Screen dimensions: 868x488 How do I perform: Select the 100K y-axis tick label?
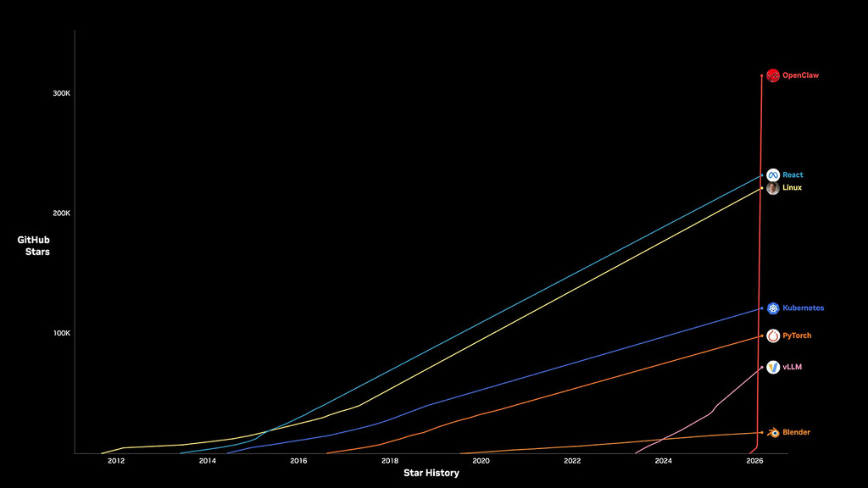tap(61, 334)
